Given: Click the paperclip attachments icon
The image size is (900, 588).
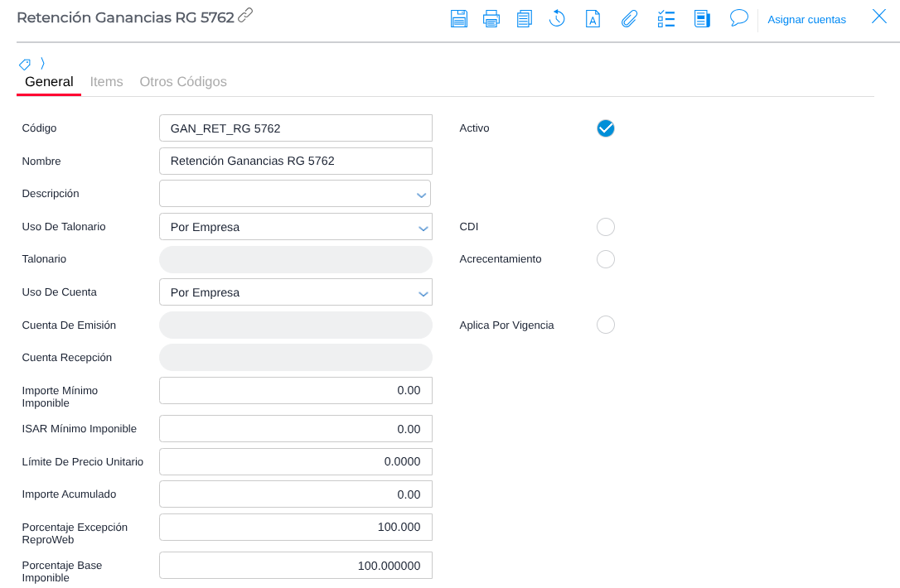Looking at the screenshot, I should tap(629, 18).
